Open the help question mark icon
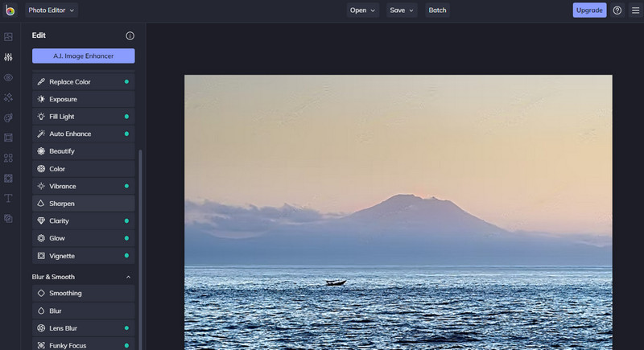 click(617, 10)
